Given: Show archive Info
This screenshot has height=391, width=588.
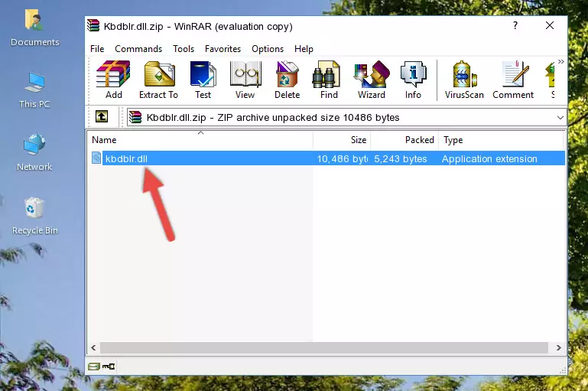Looking at the screenshot, I should coord(413,80).
